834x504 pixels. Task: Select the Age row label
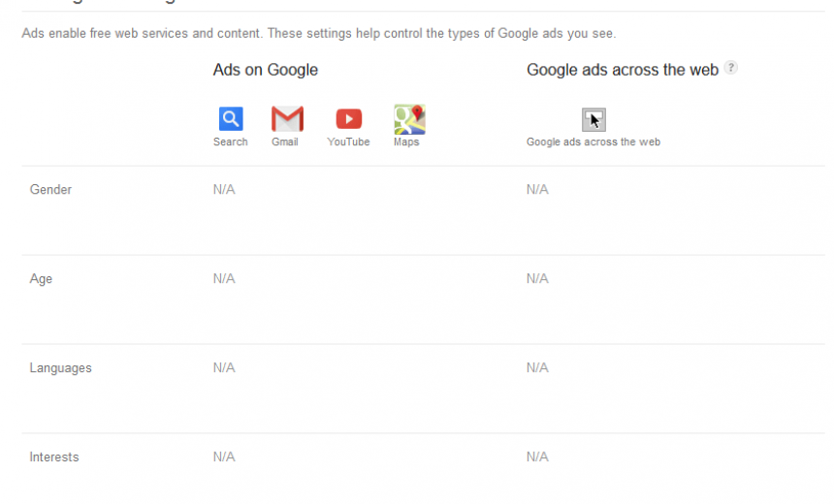pyautogui.click(x=41, y=279)
